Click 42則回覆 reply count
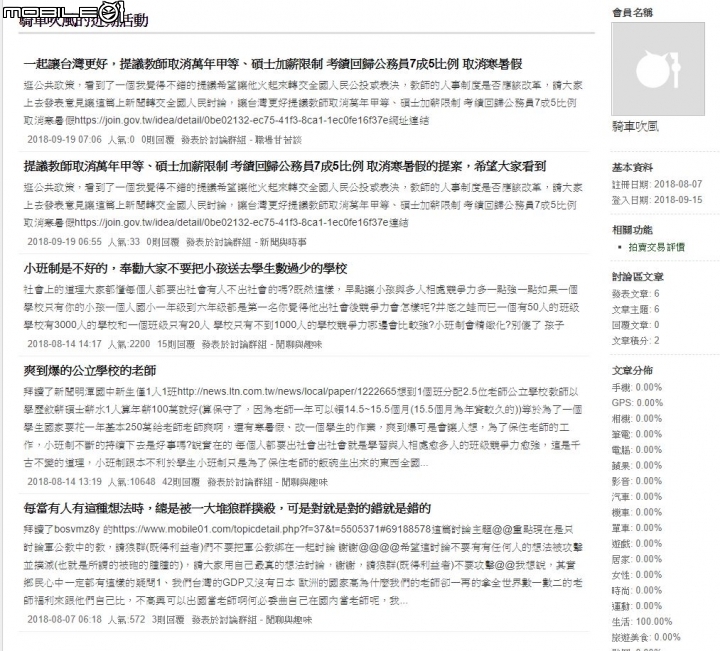 (181, 482)
